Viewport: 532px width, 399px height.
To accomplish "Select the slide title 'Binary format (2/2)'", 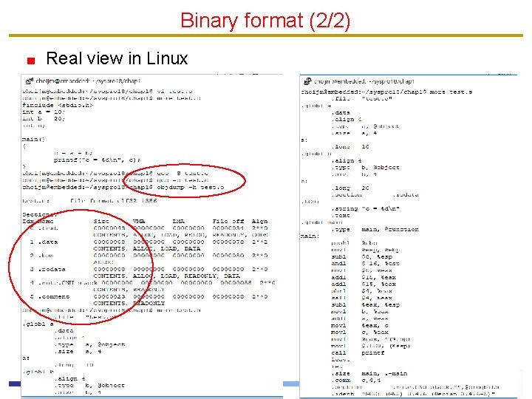I will (x=265, y=21).
